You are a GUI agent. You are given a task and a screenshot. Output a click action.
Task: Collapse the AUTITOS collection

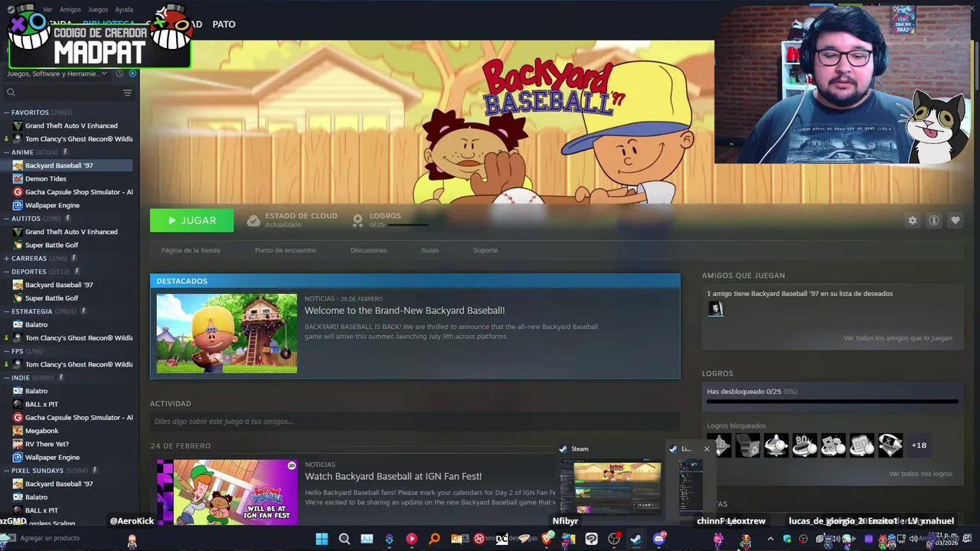tap(7, 218)
